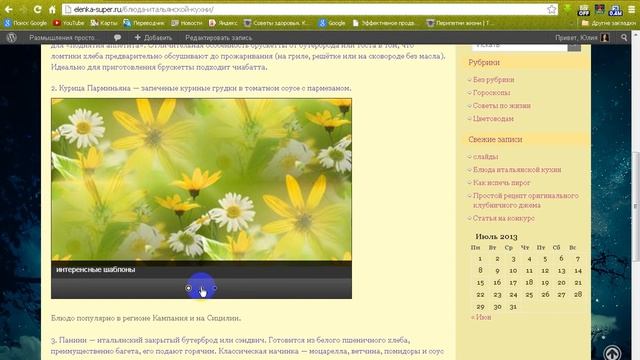The height and width of the screenshot is (360, 640).
Task: Click the extension icon left of 0 AM
Action: tap(600, 9)
